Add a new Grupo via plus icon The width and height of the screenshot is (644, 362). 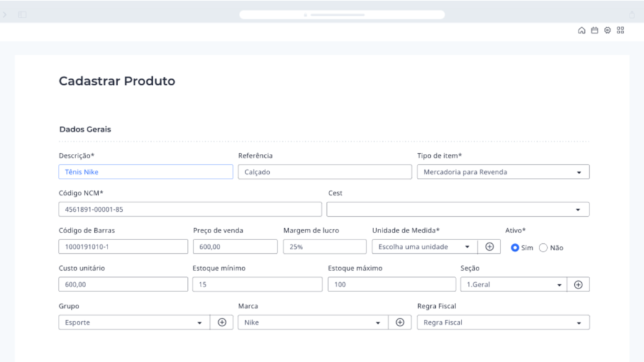click(221, 322)
